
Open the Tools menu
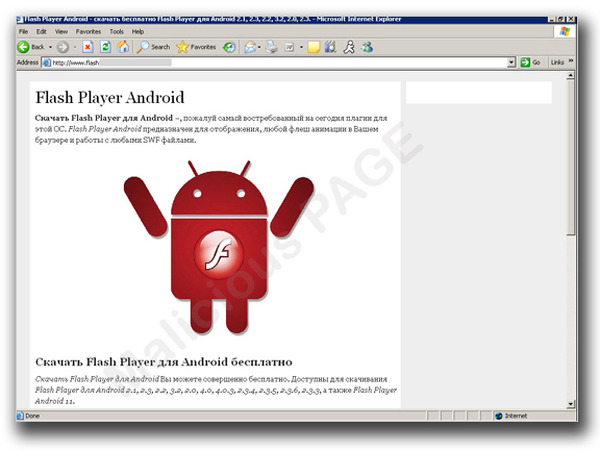click(x=116, y=32)
